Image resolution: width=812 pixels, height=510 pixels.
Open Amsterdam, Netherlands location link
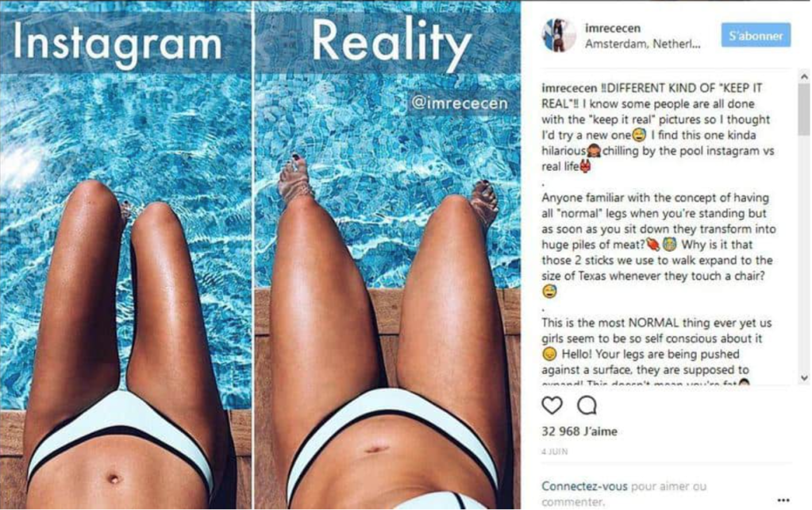click(643, 44)
